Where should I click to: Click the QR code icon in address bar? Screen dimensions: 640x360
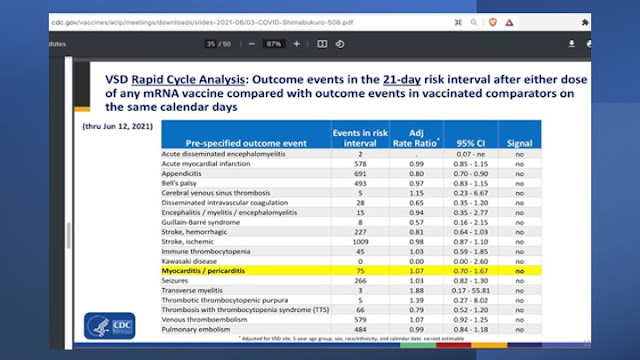point(458,22)
